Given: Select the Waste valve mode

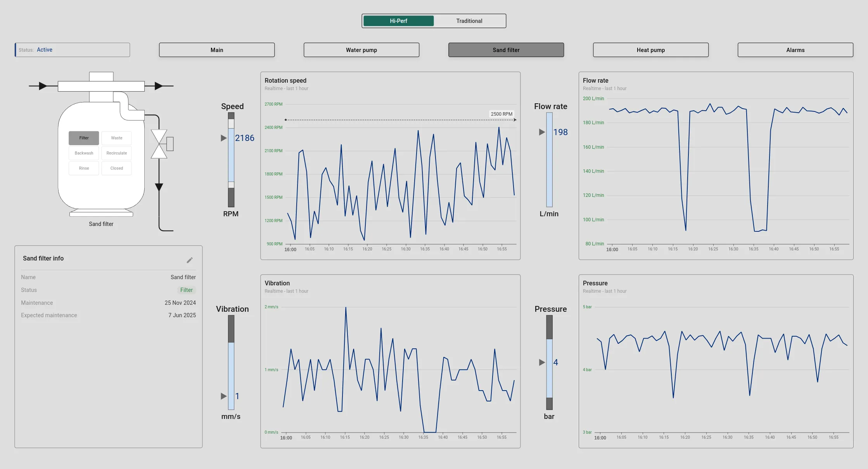Looking at the screenshot, I should tap(116, 138).
